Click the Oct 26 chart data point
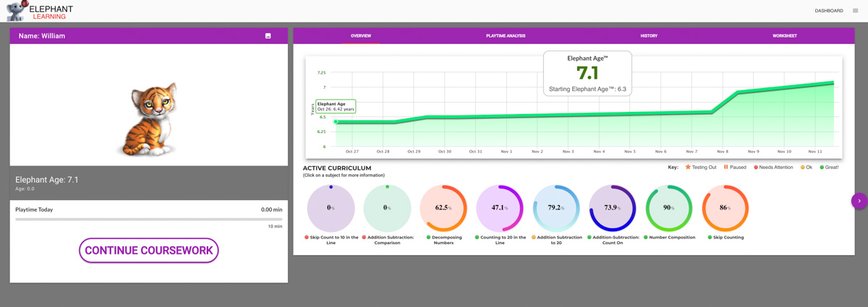Viewport: 868px width, 307px height. [336, 122]
